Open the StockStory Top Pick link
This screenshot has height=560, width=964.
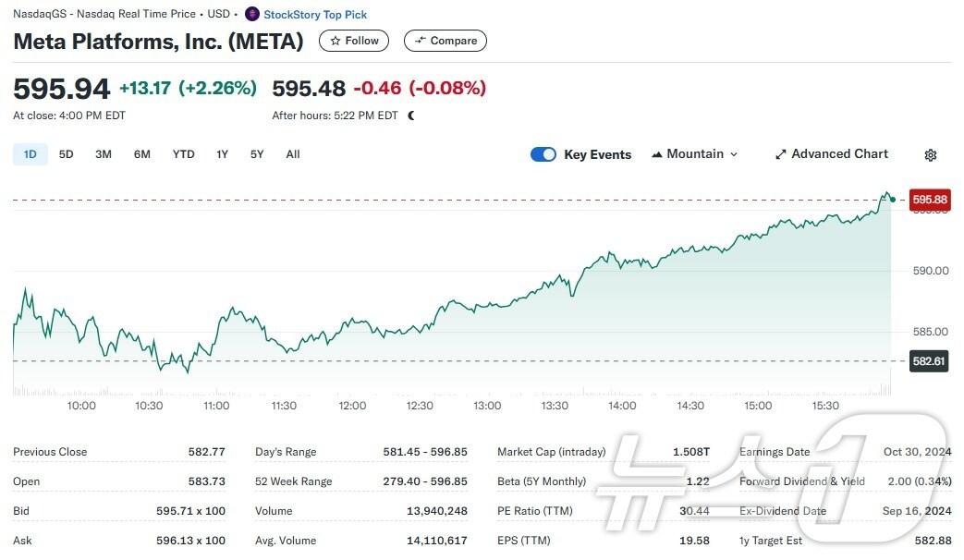[x=315, y=15]
